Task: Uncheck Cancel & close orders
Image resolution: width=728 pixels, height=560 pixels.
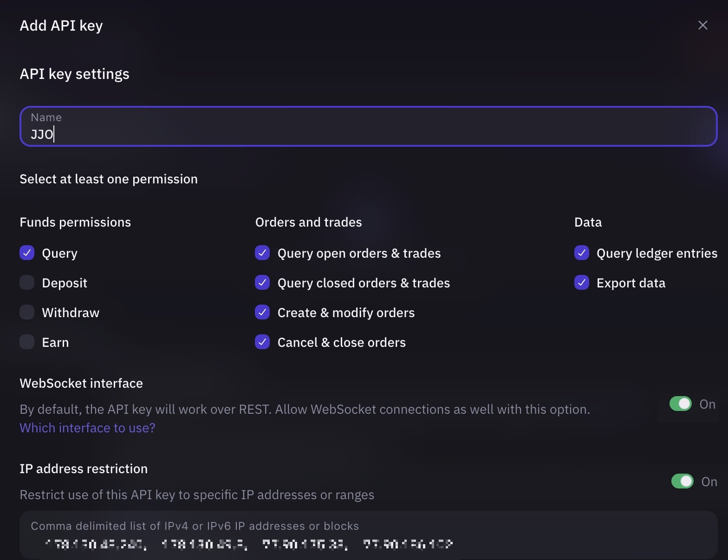Action: tap(262, 342)
